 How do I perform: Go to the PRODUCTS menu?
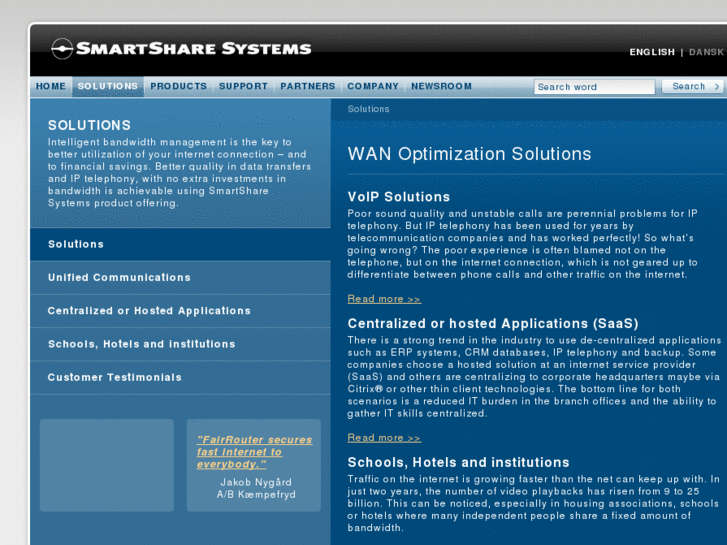point(179,87)
